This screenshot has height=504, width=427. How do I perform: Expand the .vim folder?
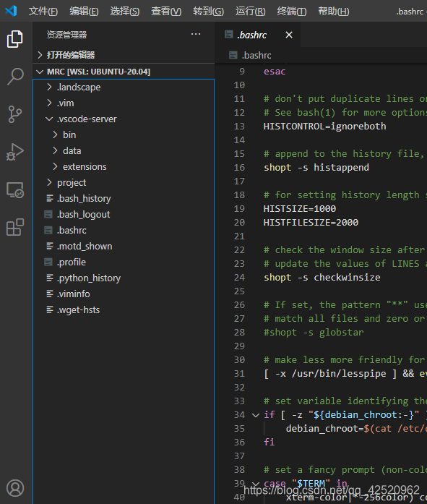point(124,103)
